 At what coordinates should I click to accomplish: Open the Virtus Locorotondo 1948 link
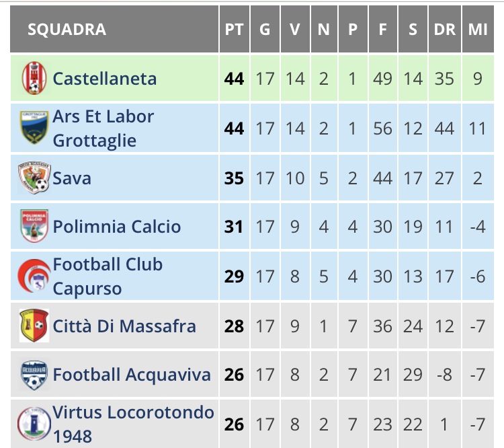[134, 424]
